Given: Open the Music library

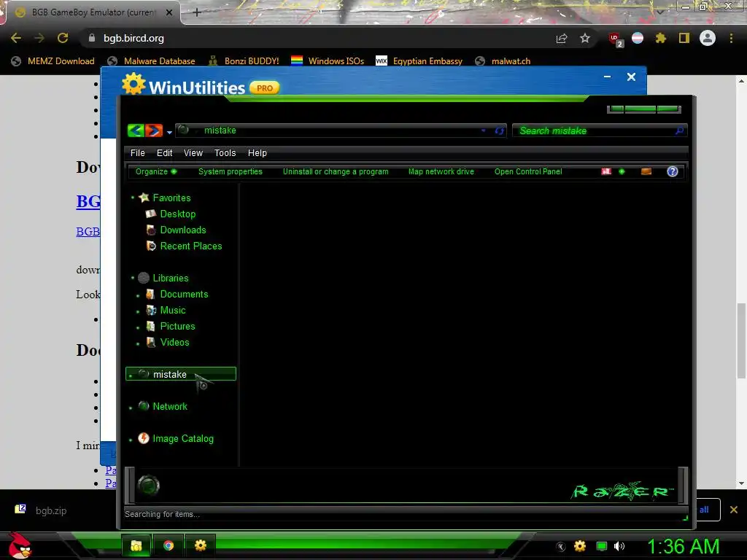Looking at the screenshot, I should click(173, 310).
